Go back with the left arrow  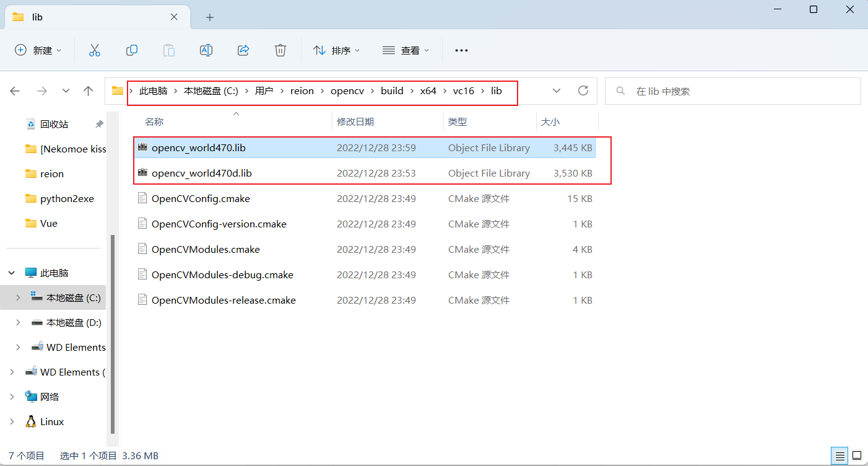pyautogui.click(x=15, y=91)
